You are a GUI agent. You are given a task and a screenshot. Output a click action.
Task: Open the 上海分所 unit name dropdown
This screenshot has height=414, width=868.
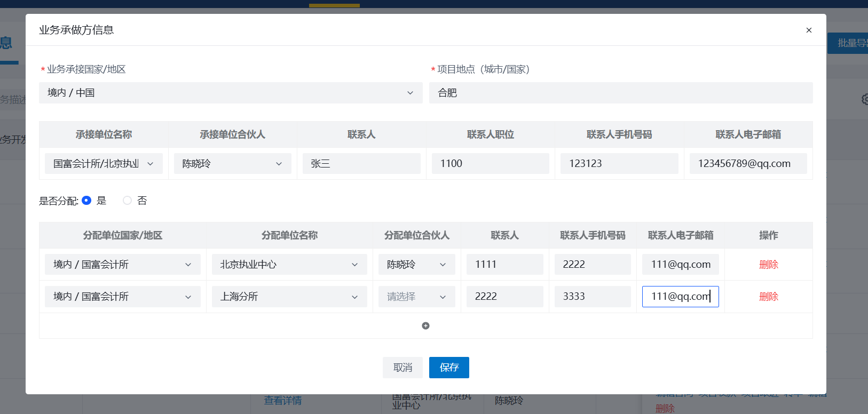(x=289, y=297)
